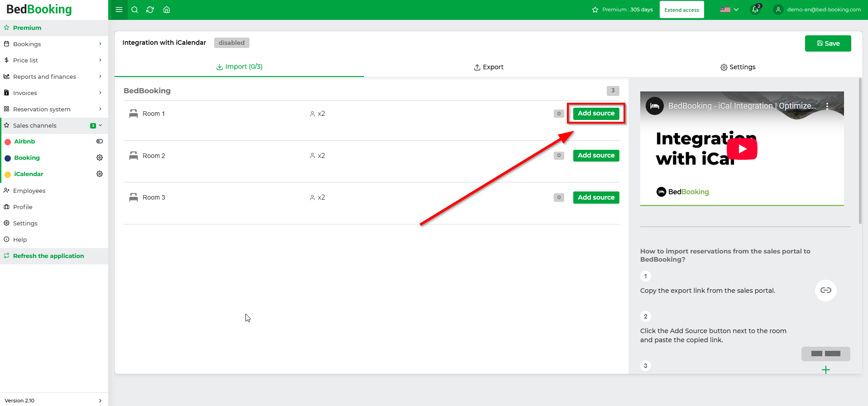Viewport: 868px width, 406px height.
Task: Click the Premium : 305 days label
Action: tap(627, 10)
